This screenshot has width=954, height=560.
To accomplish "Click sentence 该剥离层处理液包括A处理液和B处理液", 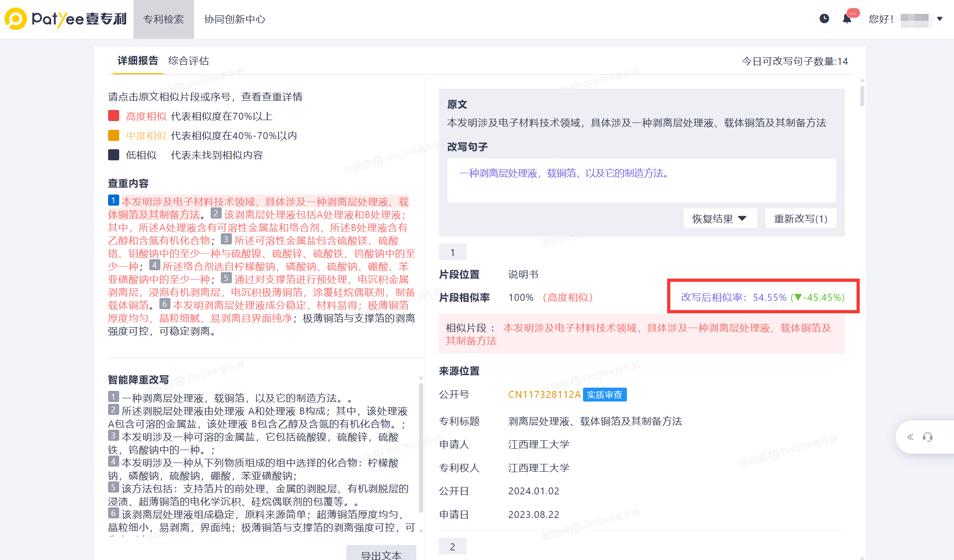I will point(313,215).
